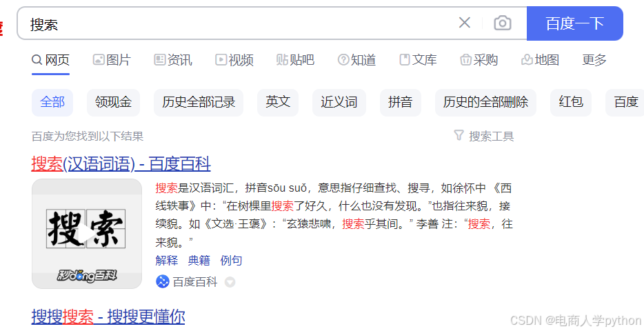The image size is (644, 331).
Task: Play the 搜索 calligraphy video thumbnail
Action: [87, 233]
